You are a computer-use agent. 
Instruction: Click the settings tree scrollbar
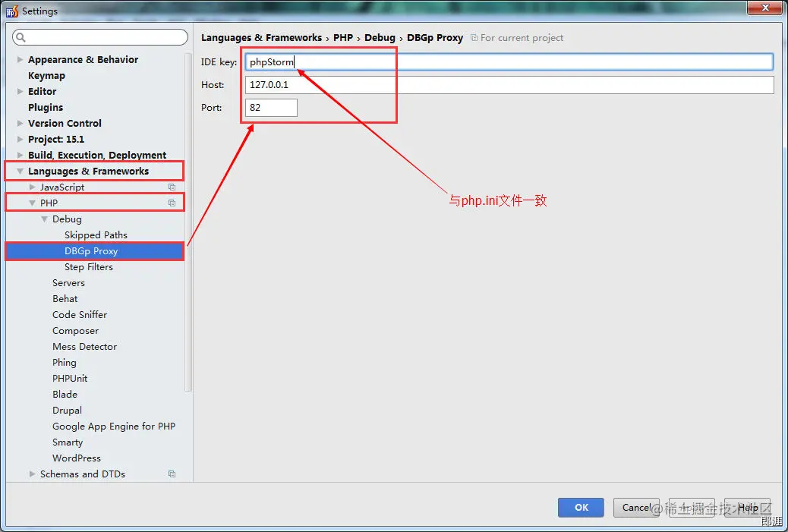[x=188, y=221]
